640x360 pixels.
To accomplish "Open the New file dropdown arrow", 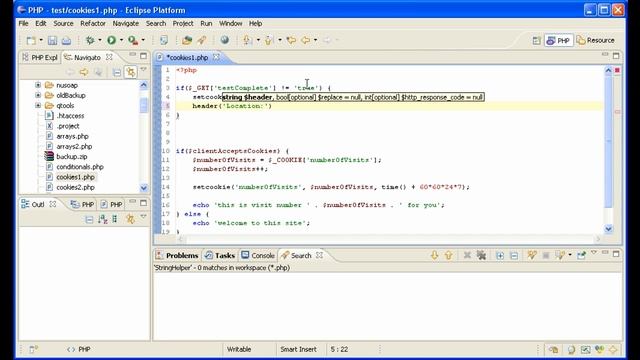I will [41, 40].
